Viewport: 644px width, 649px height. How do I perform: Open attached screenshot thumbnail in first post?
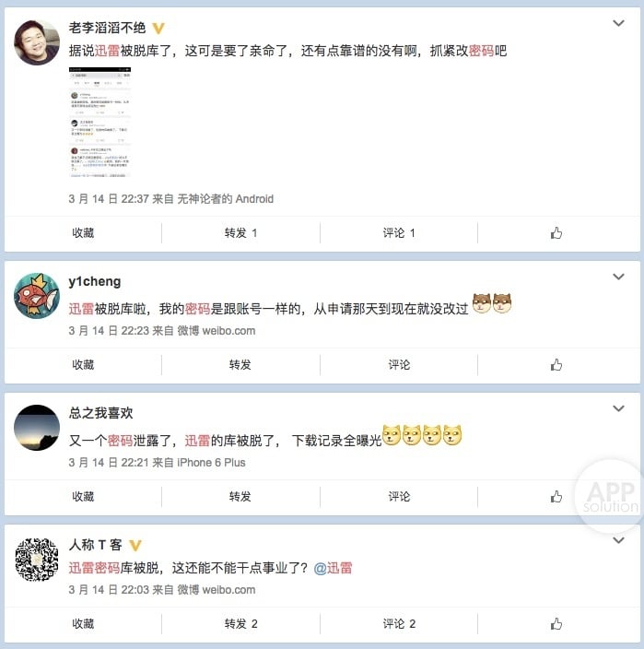click(x=100, y=123)
